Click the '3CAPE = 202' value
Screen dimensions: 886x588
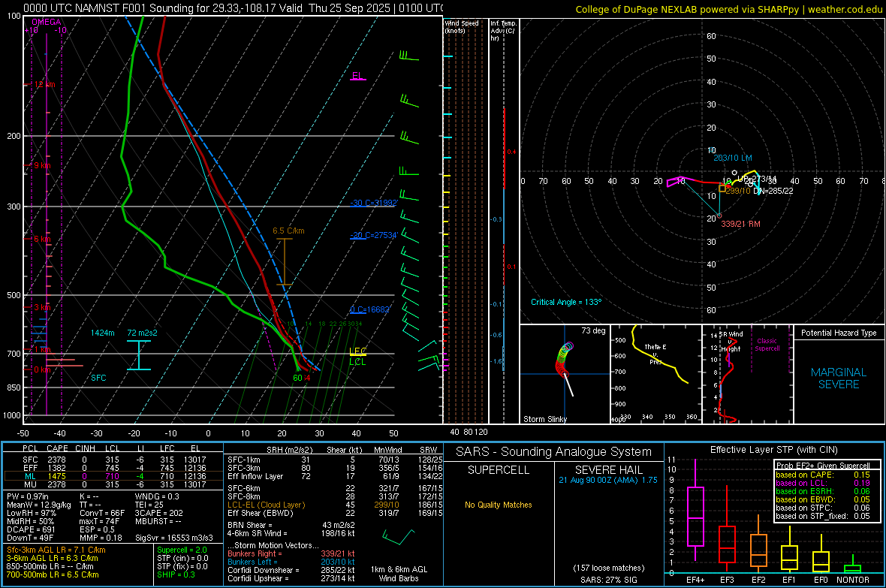coord(158,514)
